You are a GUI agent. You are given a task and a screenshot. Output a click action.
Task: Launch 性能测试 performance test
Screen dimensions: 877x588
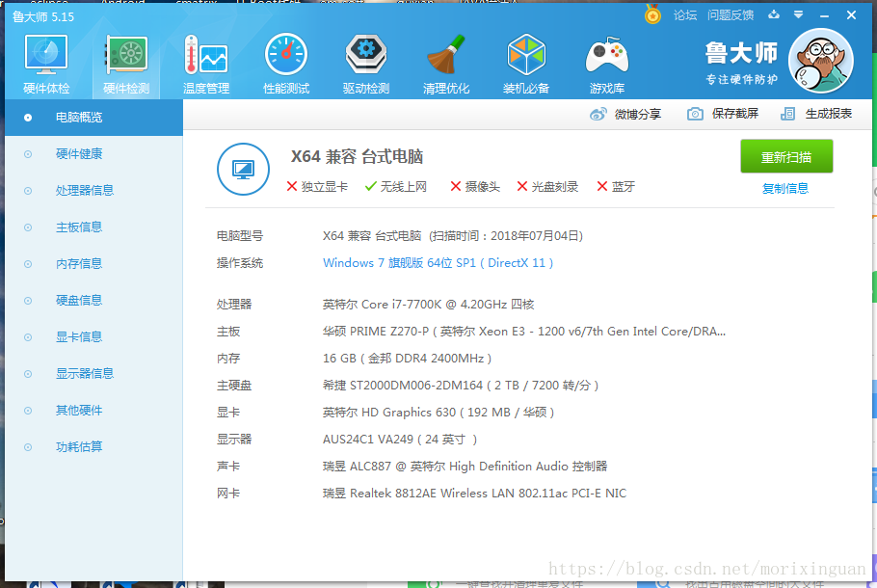tap(286, 65)
